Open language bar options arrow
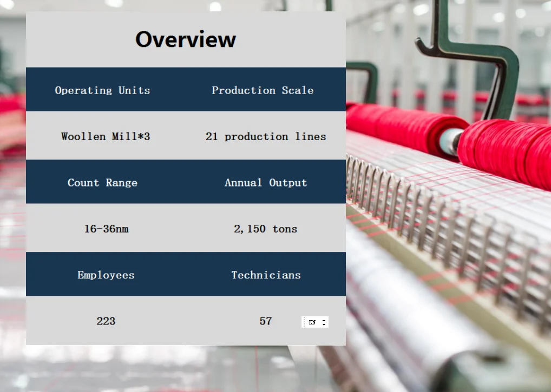The image size is (551, 392). 324,324
